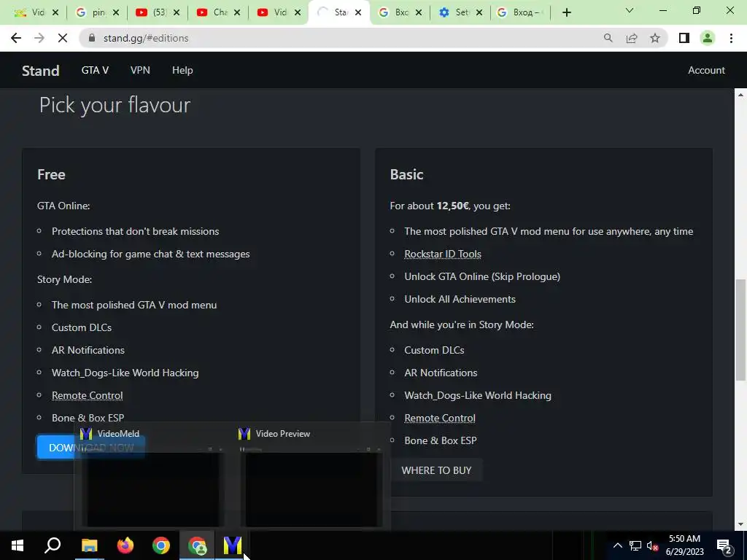Share this page via the share icon
Image resolution: width=747 pixels, height=560 pixels.
point(632,38)
